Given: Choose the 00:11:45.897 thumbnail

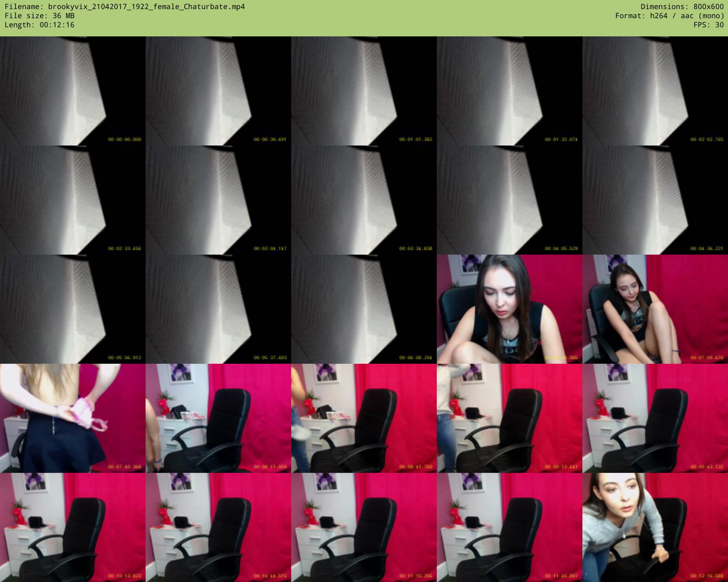Looking at the screenshot, I should pos(510,527).
